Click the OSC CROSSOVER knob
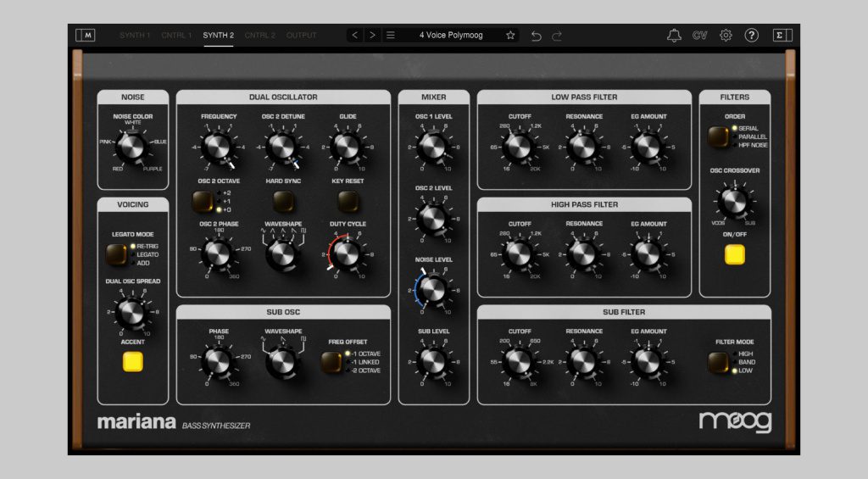Image resolution: width=868 pixels, height=479 pixels. (x=734, y=202)
